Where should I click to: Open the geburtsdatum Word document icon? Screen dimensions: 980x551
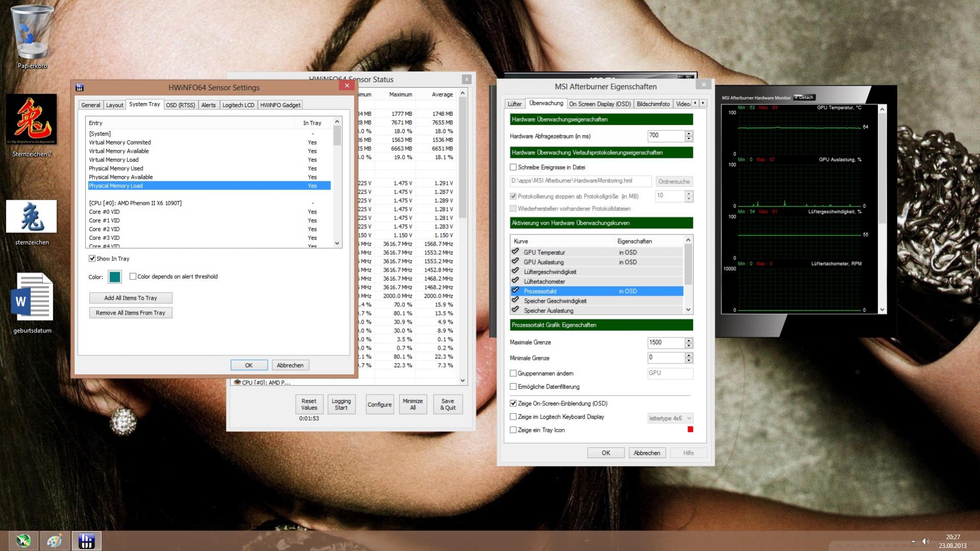click(32, 302)
